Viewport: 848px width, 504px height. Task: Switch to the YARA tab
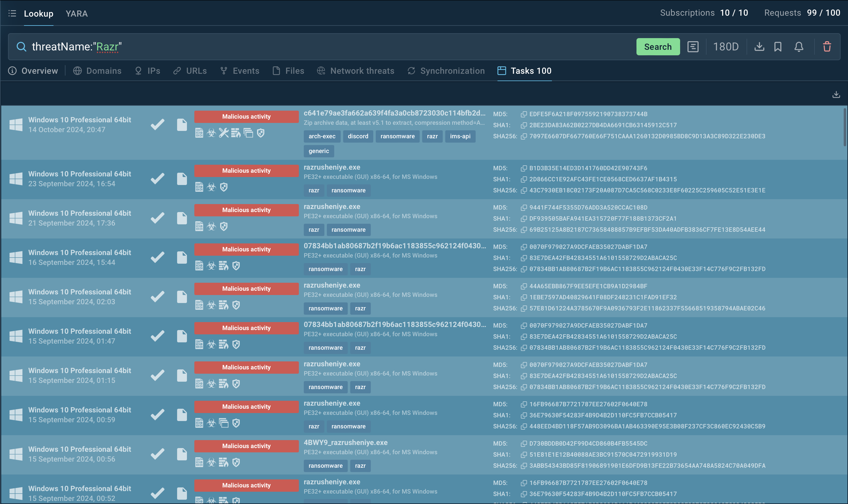pos(77,14)
